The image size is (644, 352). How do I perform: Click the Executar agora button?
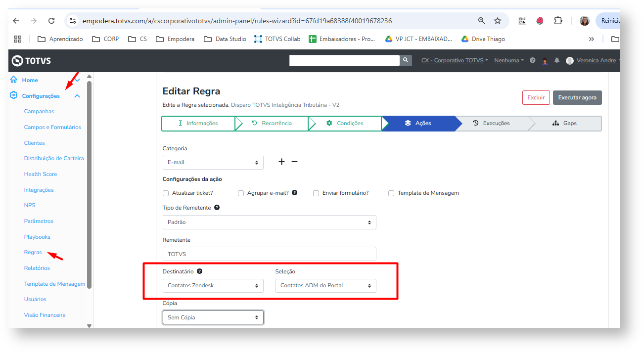point(577,97)
